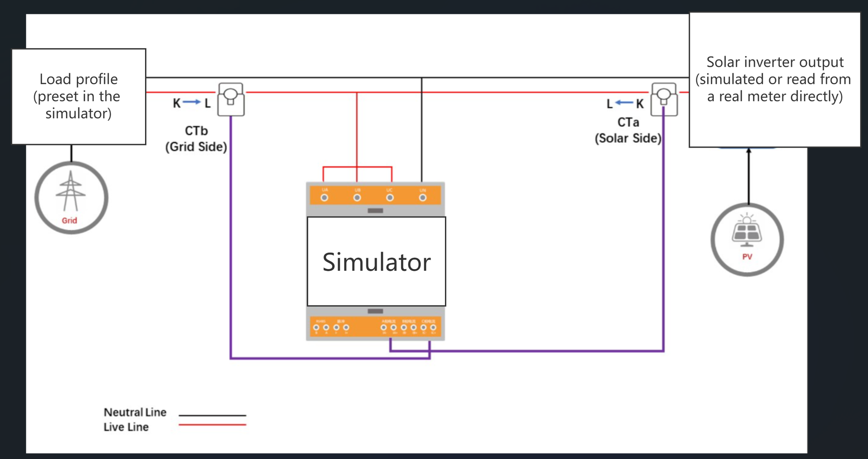
Task: Click the RS485 B terminal
Action: 316,327
